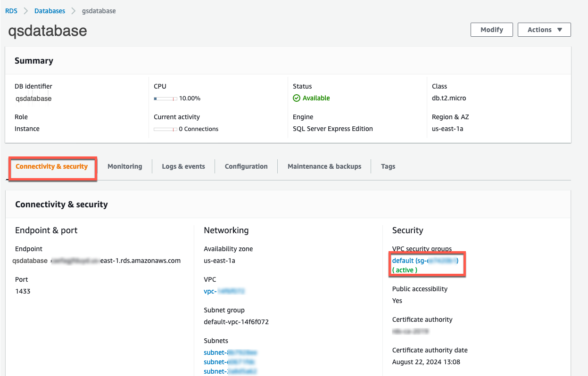Open the second subnet link
This screenshot has width=588, height=376.
(229, 362)
